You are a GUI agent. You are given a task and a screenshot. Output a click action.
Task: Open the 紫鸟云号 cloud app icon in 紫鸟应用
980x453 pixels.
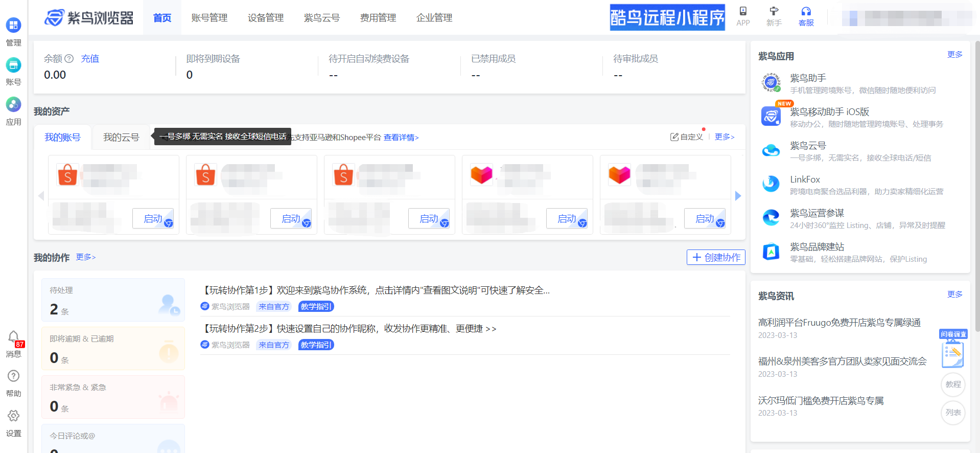tap(771, 150)
